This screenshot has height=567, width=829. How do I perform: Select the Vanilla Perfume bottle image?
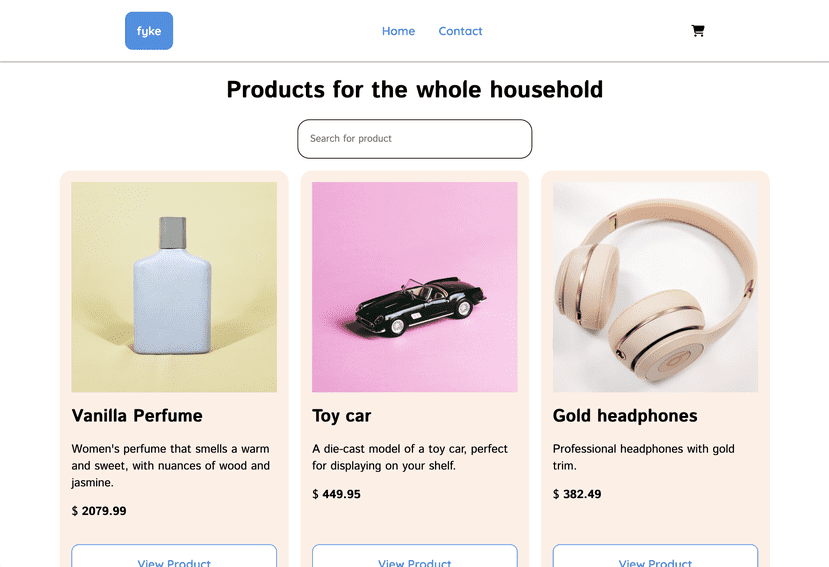point(174,287)
